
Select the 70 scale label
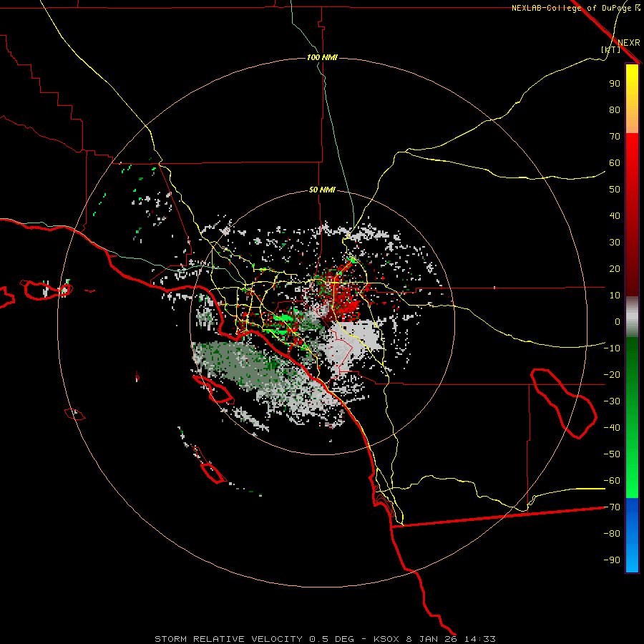[x=615, y=137]
